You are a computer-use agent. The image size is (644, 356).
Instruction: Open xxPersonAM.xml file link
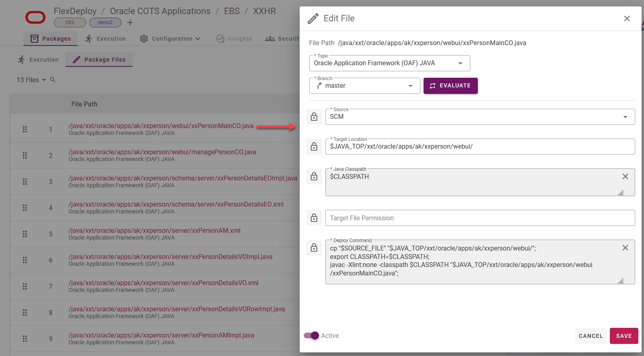point(154,230)
